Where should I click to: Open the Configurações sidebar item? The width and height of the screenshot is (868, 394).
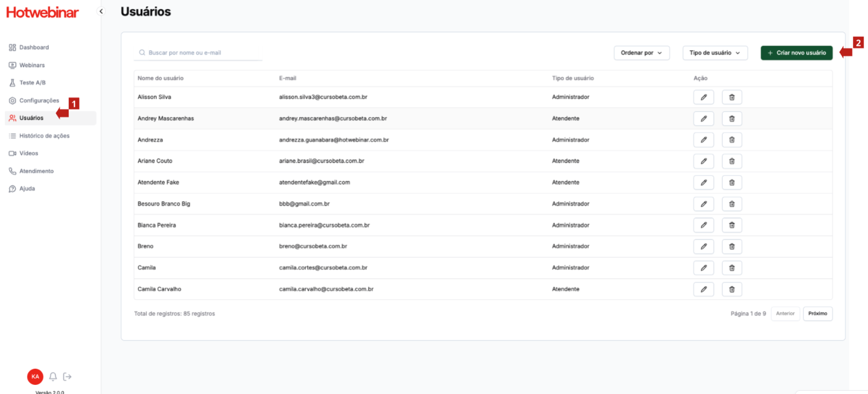39,100
